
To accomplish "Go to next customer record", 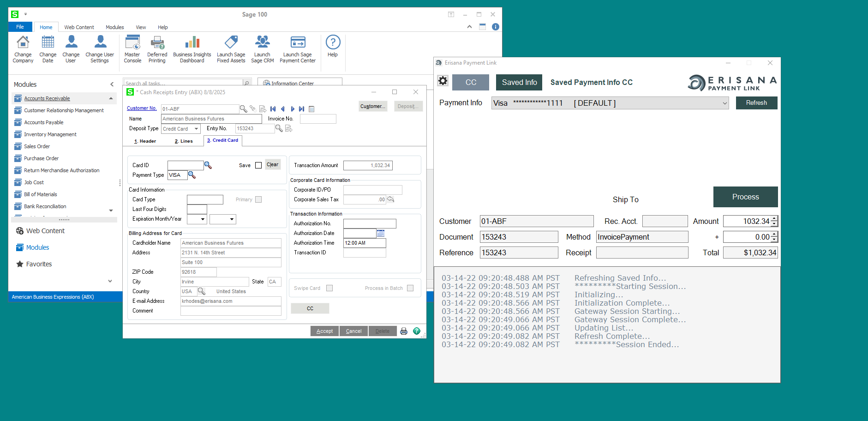I will [292, 109].
